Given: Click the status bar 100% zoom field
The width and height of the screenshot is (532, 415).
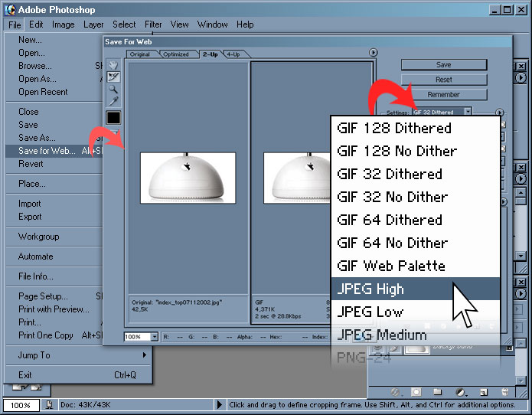Looking at the screenshot, I should pyautogui.click(x=21, y=405).
